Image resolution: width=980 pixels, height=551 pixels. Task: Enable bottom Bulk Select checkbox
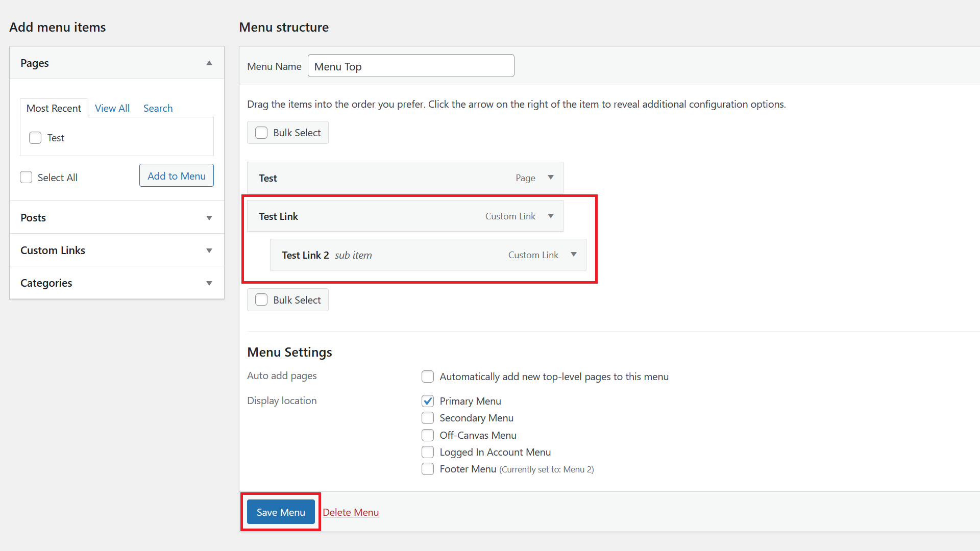(261, 300)
